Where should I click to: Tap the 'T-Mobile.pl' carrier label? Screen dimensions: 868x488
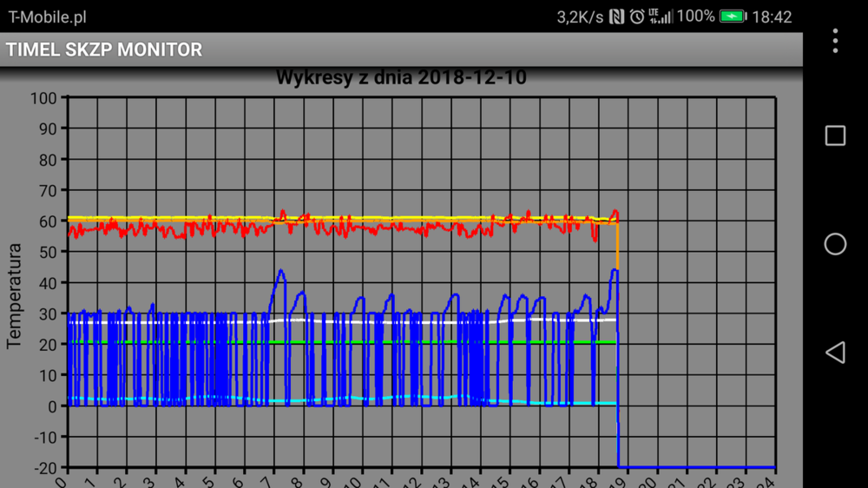coord(47,17)
